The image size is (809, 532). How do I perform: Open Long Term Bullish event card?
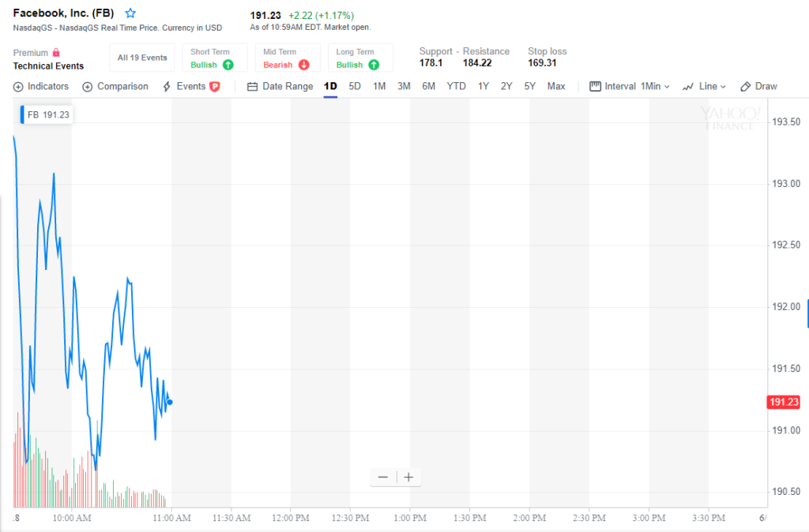coord(360,57)
